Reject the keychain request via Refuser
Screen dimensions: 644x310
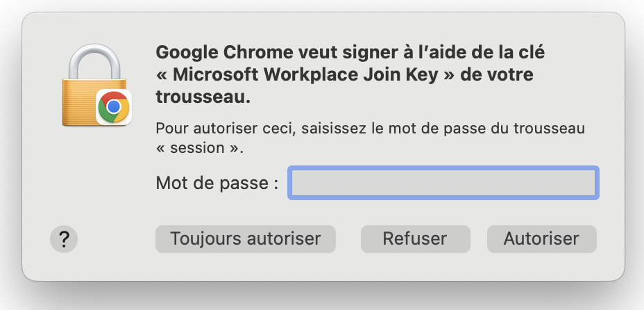(415, 239)
